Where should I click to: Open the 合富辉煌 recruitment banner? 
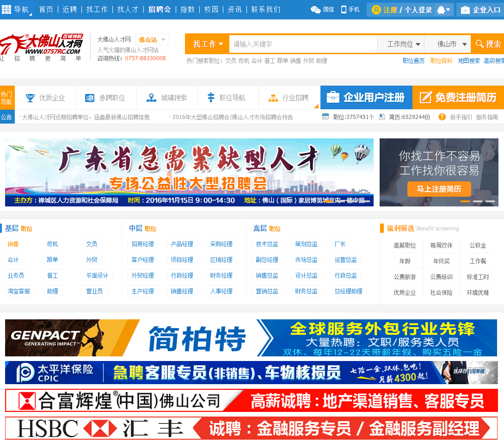[252, 400]
